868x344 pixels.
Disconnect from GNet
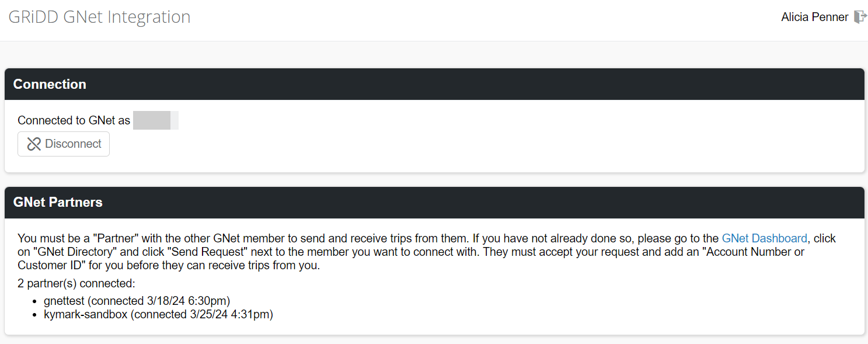64,144
